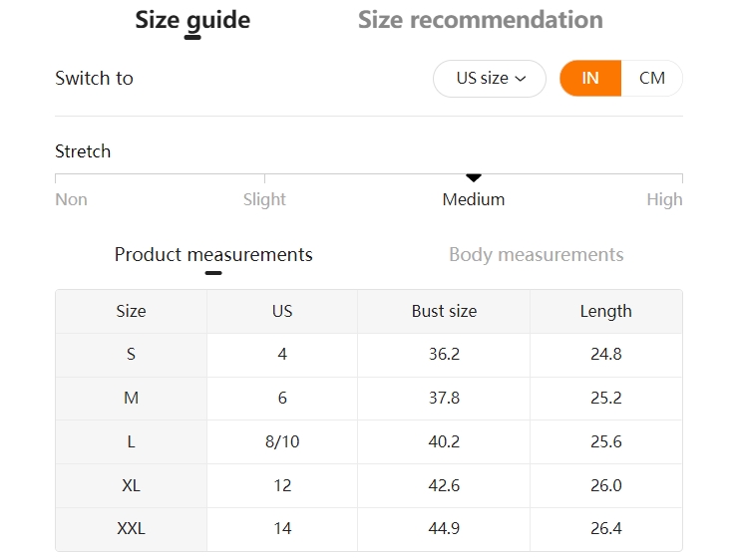Switch units to CM
The image size is (739, 560).
[x=652, y=78]
